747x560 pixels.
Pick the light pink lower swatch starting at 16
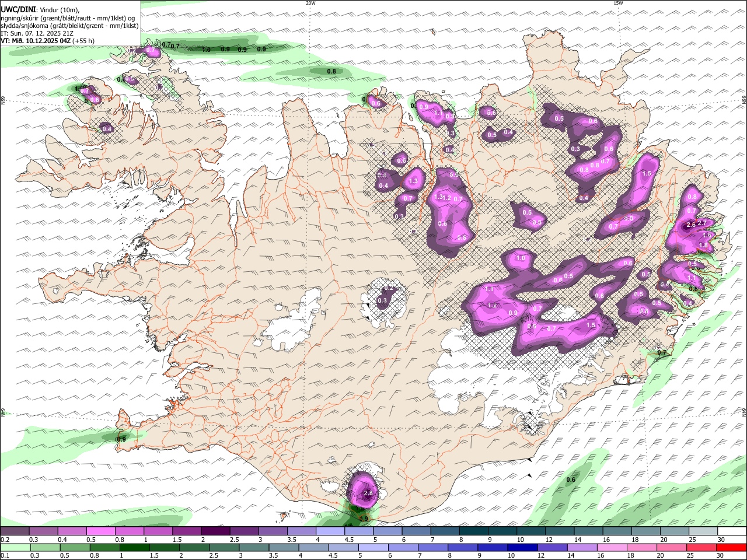pyautogui.click(x=611, y=548)
